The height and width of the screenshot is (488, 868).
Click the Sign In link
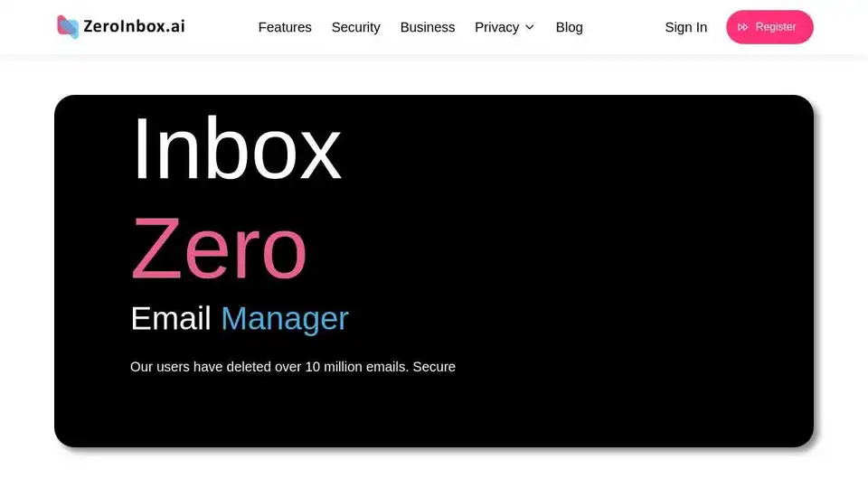[x=686, y=27]
